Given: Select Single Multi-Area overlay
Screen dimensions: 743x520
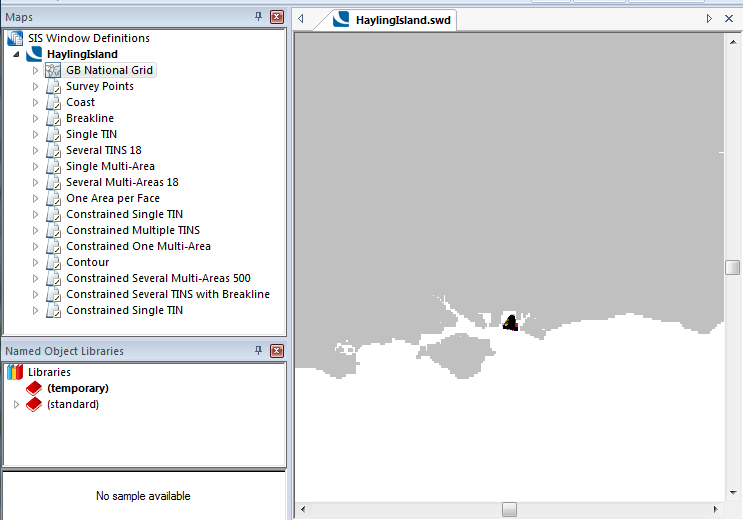Looking at the screenshot, I should click(x=110, y=166).
